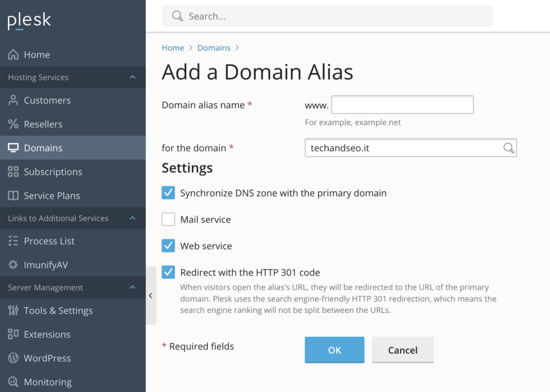Collapse the Server Management section

pyautogui.click(x=133, y=287)
